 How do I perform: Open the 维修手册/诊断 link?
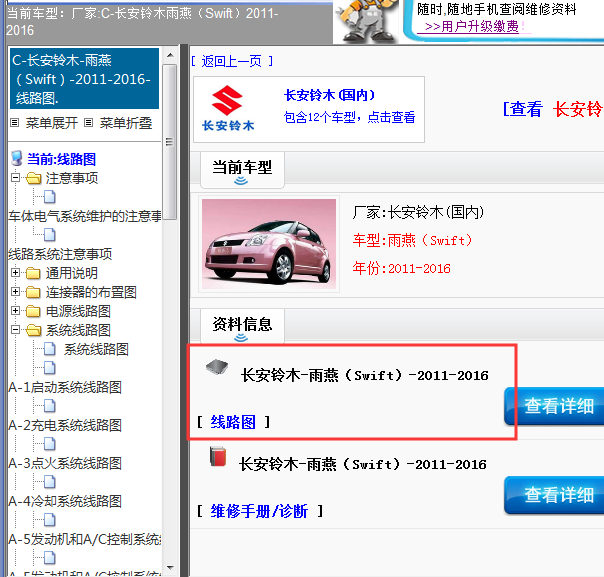click(259, 512)
